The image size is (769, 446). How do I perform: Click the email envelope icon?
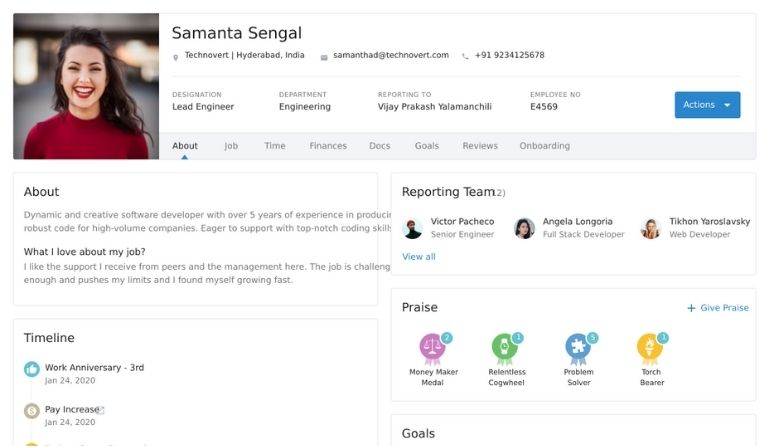click(324, 57)
